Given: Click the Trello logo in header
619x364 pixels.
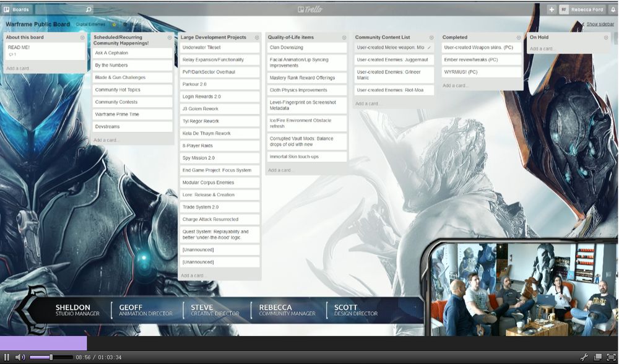Looking at the screenshot, I should [x=310, y=9].
